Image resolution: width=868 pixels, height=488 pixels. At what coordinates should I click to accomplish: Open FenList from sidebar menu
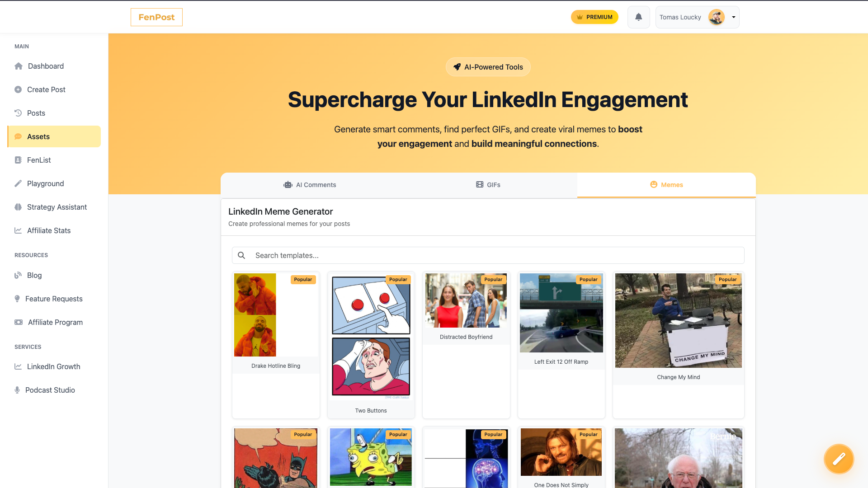[54, 160]
